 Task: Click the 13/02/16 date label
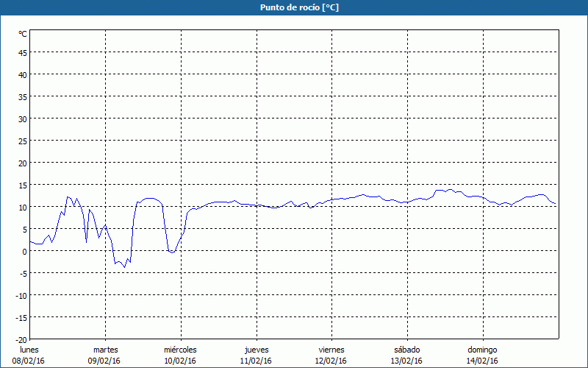[x=406, y=361]
